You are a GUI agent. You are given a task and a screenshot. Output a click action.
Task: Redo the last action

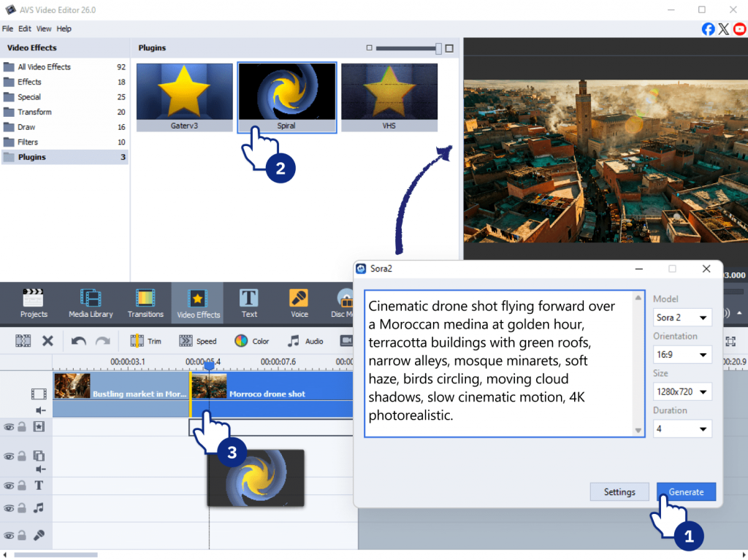click(102, 341)
